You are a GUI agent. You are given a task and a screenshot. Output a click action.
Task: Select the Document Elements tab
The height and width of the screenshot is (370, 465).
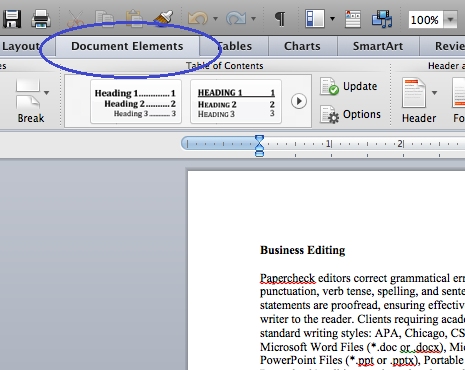[127, 46]
